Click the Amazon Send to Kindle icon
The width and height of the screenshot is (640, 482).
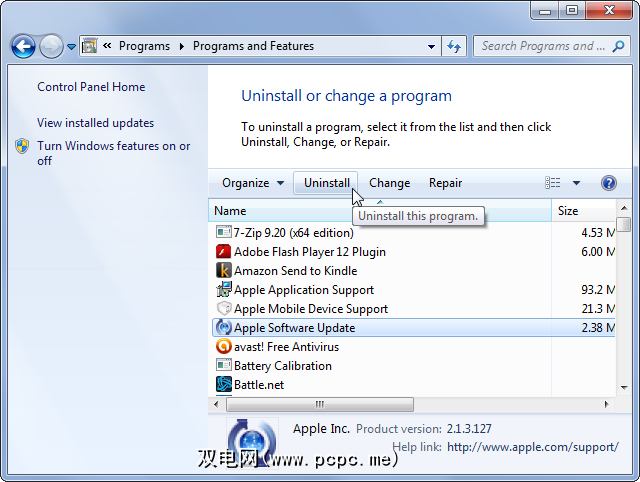[x=223, y=270]
